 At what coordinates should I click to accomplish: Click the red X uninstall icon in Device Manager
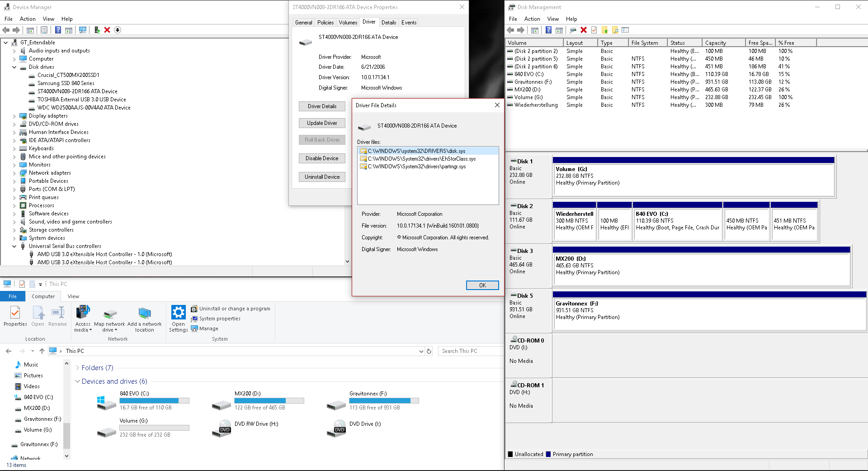[107, 30]
